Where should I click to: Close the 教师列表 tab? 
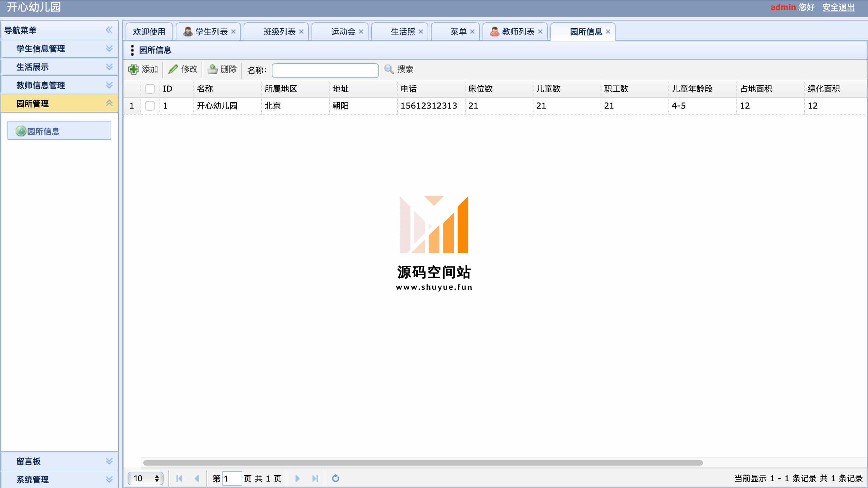[540, 32]
